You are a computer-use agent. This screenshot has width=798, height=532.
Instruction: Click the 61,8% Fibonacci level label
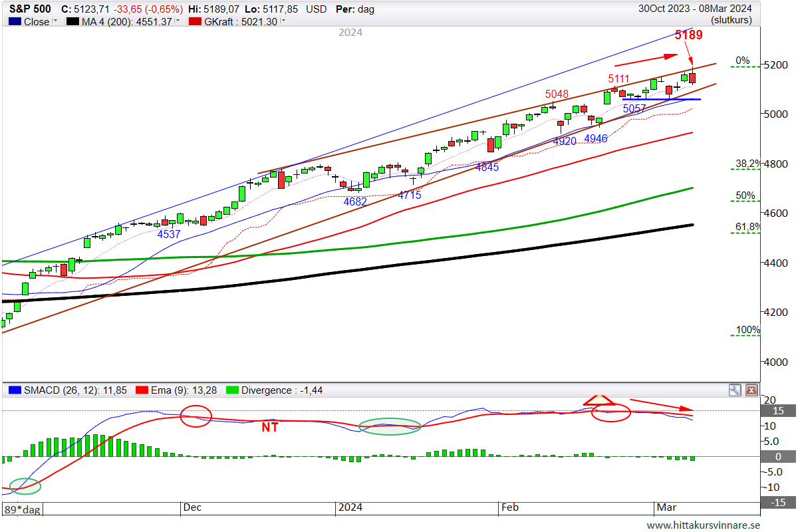point(748,227)
